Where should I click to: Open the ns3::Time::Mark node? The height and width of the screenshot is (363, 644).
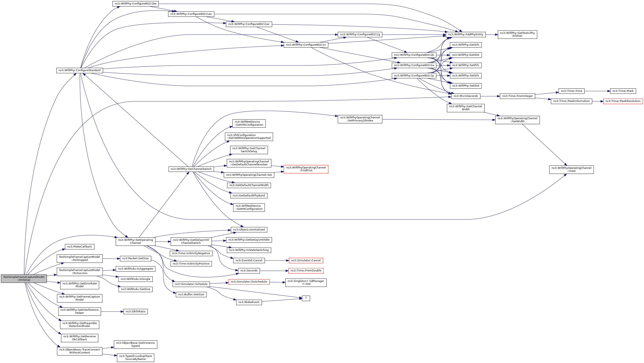pos(623,91)
